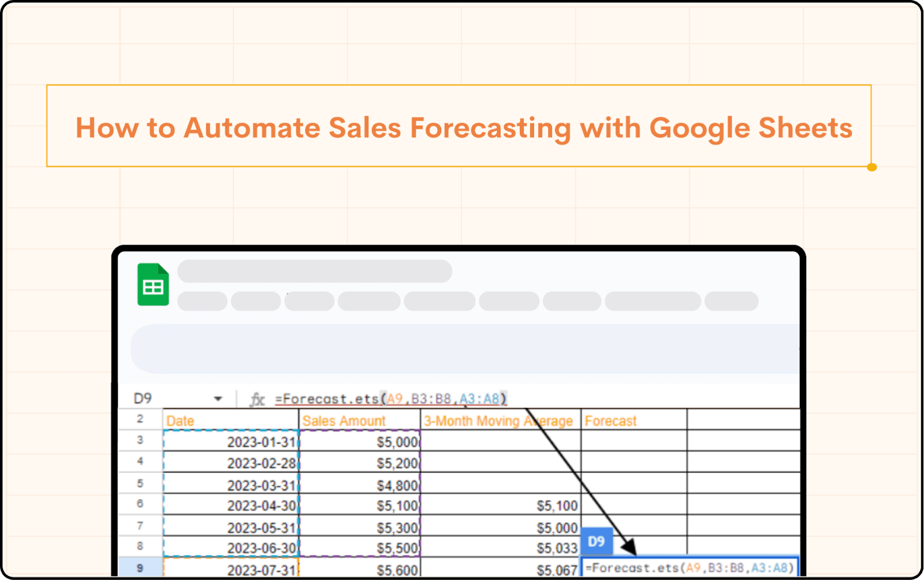924x580 pixels.
Task: Select cell with date 2023-07-31
Action: [x=231, y=568]
